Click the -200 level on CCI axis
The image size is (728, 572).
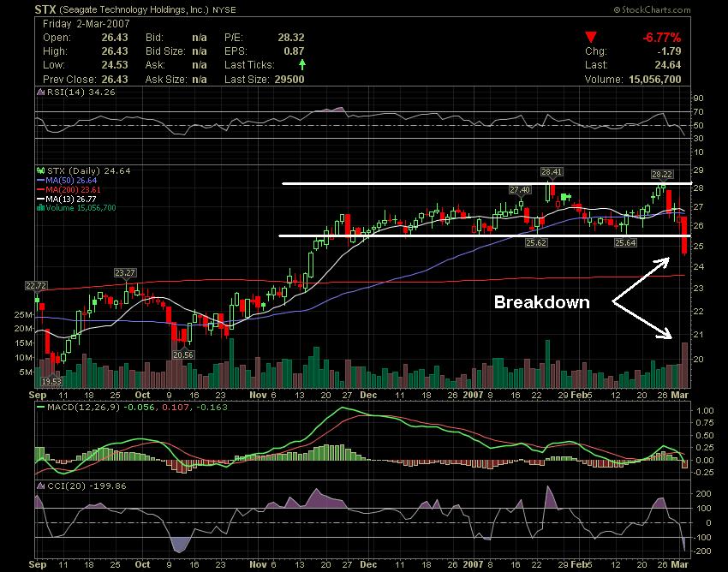701,551
